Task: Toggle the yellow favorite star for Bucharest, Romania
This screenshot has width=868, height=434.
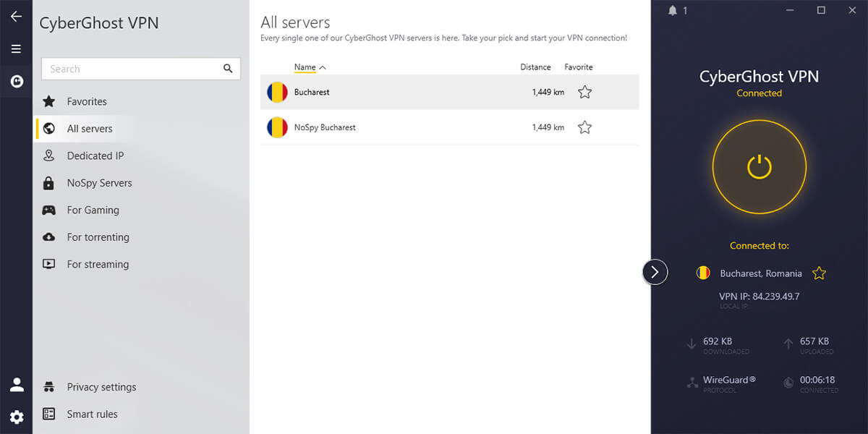Action: pyautogui.click(x=819, y=273)
